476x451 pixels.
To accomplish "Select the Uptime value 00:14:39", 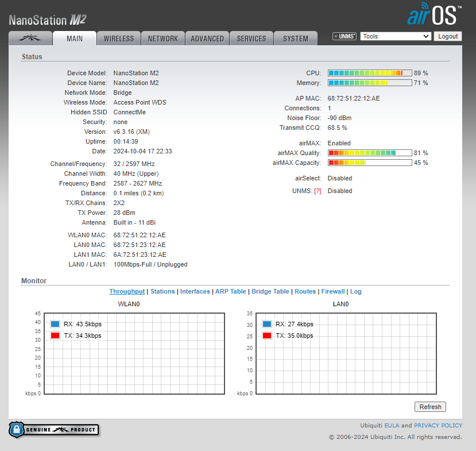I will [x=126, y=141].
